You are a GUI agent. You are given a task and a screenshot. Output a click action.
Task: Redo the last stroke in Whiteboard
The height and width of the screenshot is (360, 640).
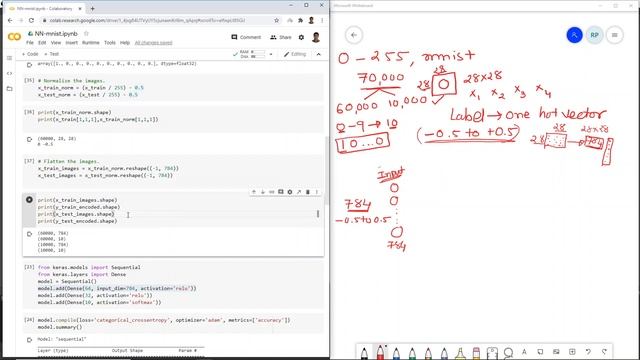(604, 351)
